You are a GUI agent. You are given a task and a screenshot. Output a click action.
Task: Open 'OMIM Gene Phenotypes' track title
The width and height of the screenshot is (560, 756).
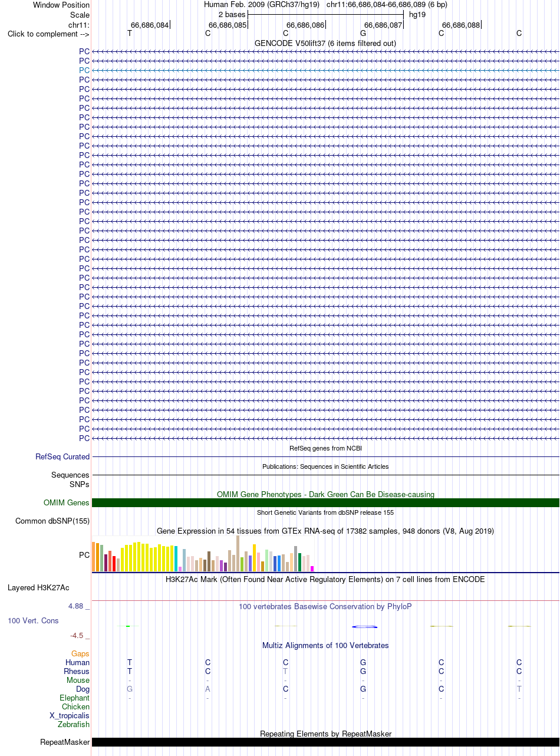point(325,494)
